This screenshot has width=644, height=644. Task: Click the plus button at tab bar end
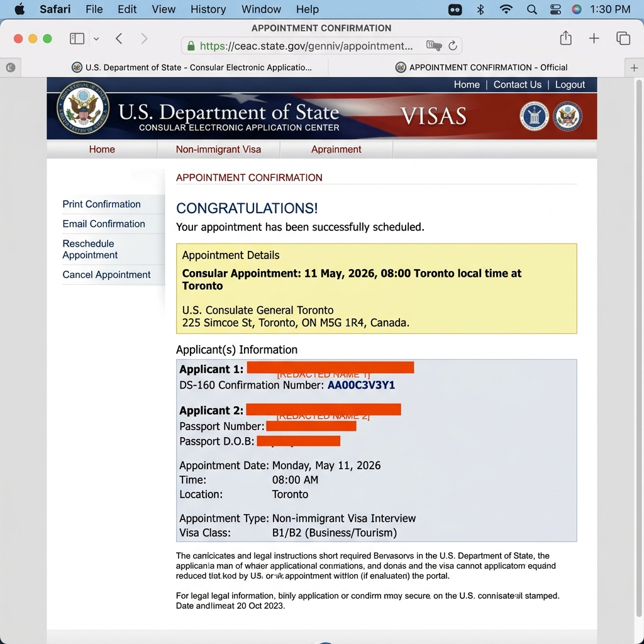click(x=634, y=68)
